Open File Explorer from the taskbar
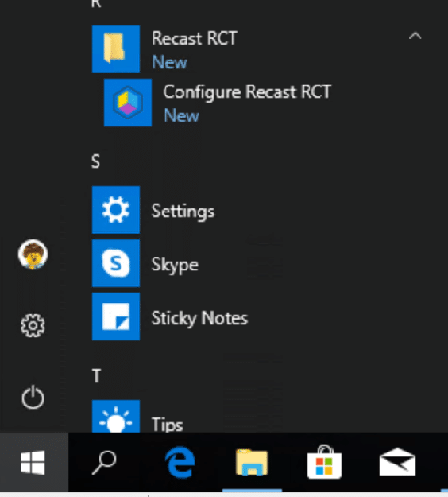Image resolution: width=448 pixels, height=497 pixels. 252,463
